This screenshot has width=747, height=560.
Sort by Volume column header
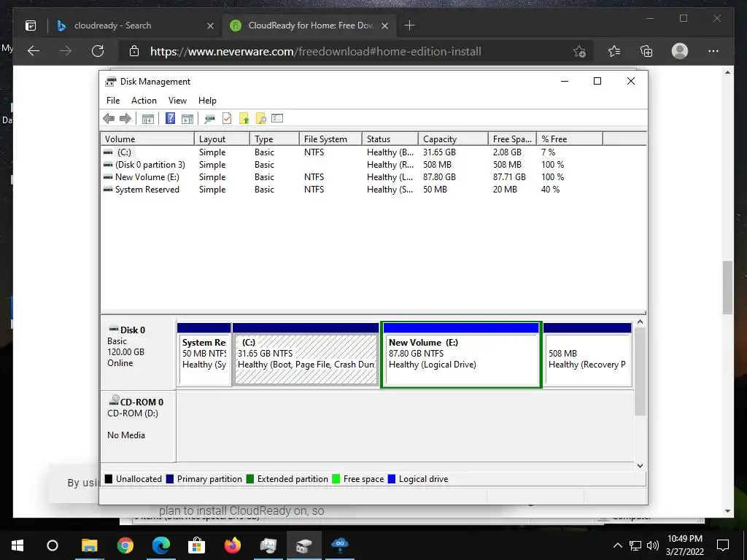tap(147, 139)
